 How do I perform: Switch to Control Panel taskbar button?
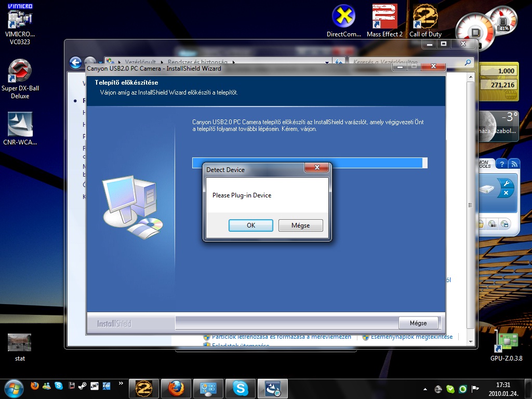tap(208, 389)
